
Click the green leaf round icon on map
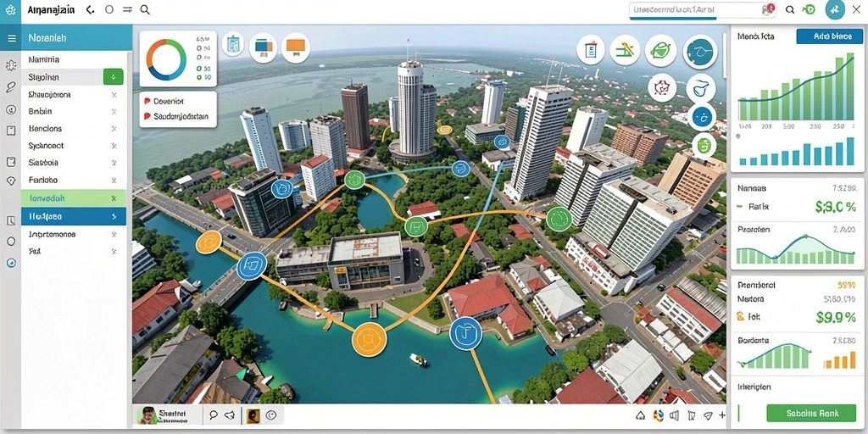[x=660, y=51]
